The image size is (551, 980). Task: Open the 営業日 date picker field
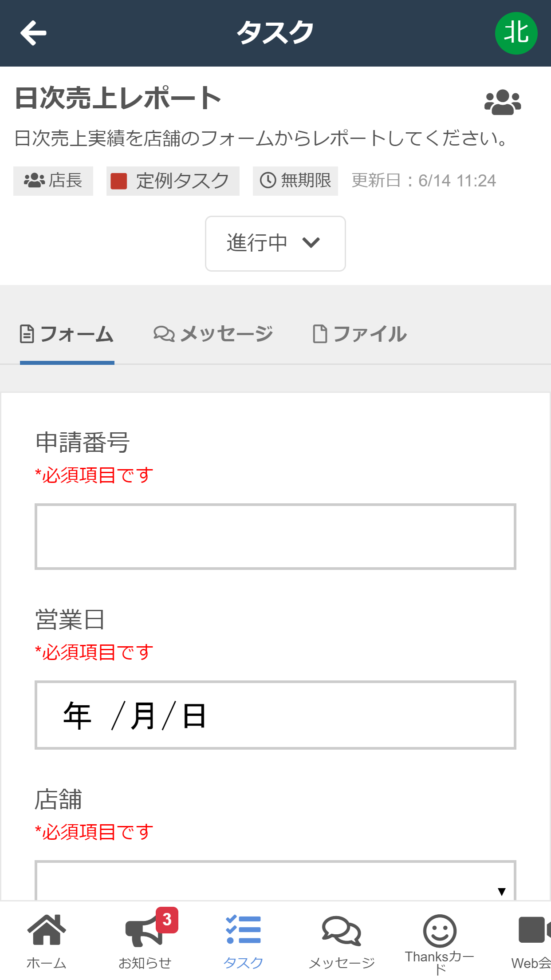275,715
